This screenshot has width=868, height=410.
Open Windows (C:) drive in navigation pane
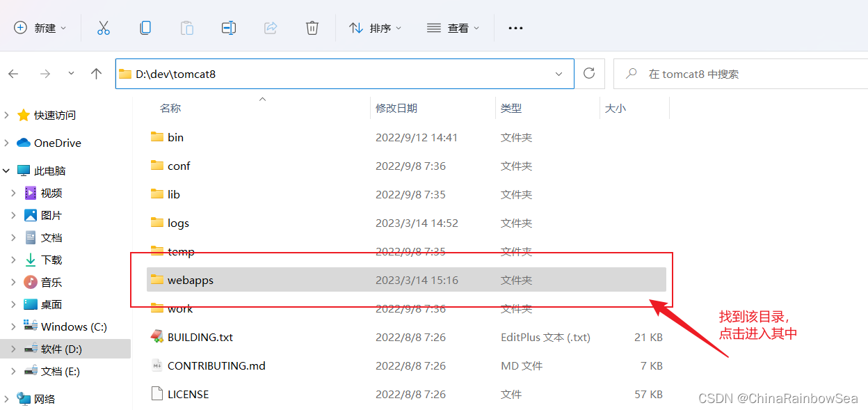[x=74, y=326]
